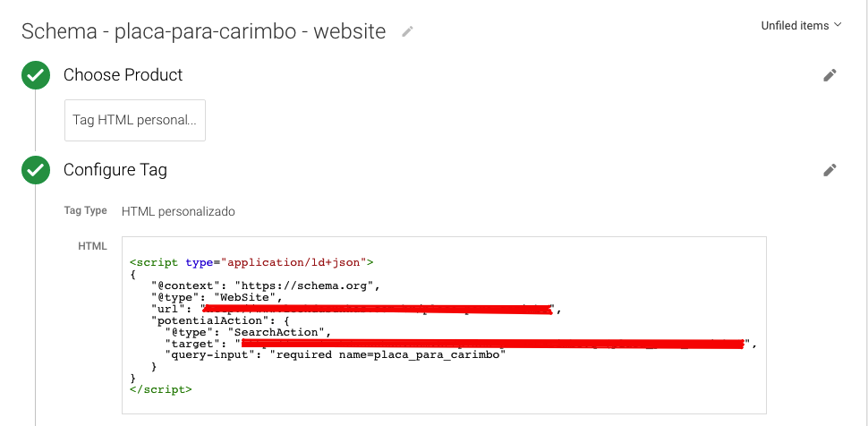Click the "@type": "WebSite" code line
This screenshot has width=868, height=426.
[x=217, y=298]
